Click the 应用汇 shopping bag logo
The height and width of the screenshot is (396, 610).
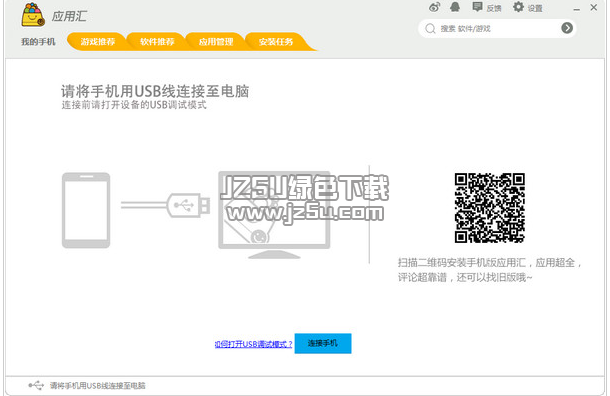(33, 15)
